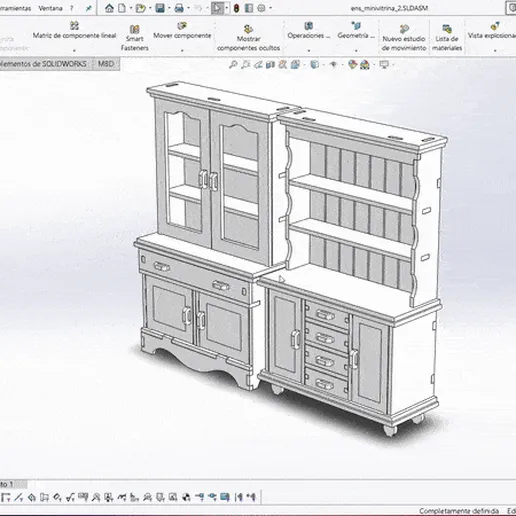Viewport: 516px width, 516px height.
Task: Click Edit appearance color ball icon
Action: pyautogui.click(x=352, y=64)
